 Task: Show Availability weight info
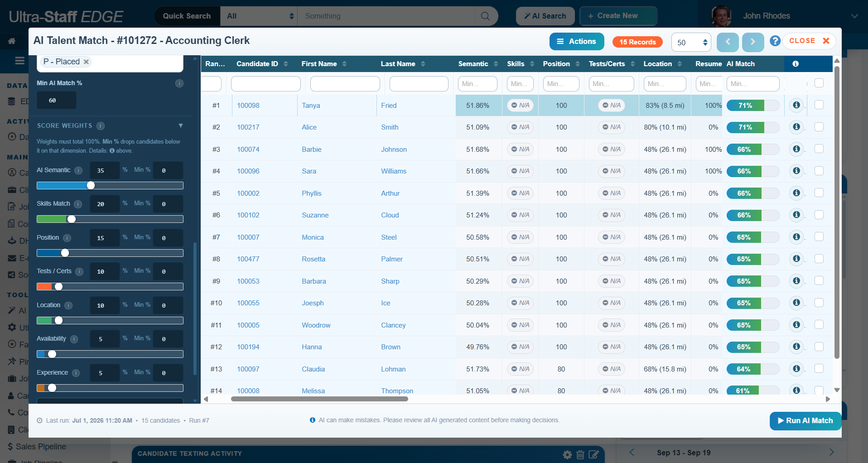tap(74, 339)
